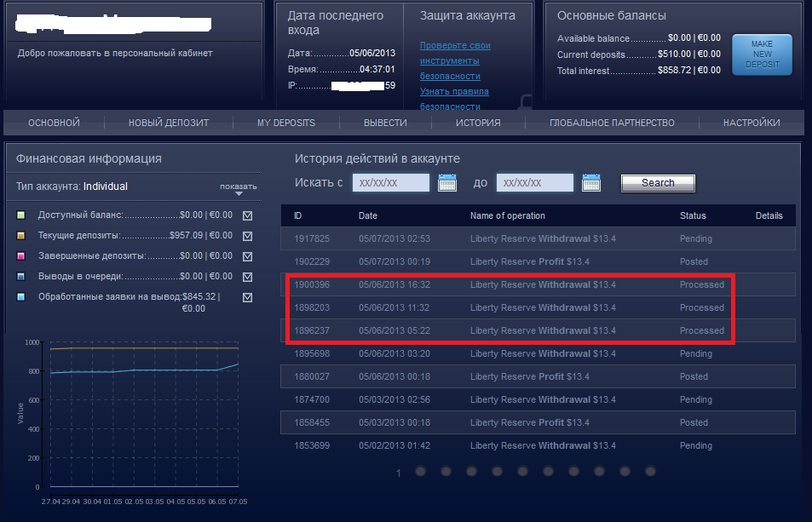Image resolution: width=812 pixels, height=522 pixels.
Task: Click the Искать с start date field
Action: pyautogui.click(x=391, y=182)
